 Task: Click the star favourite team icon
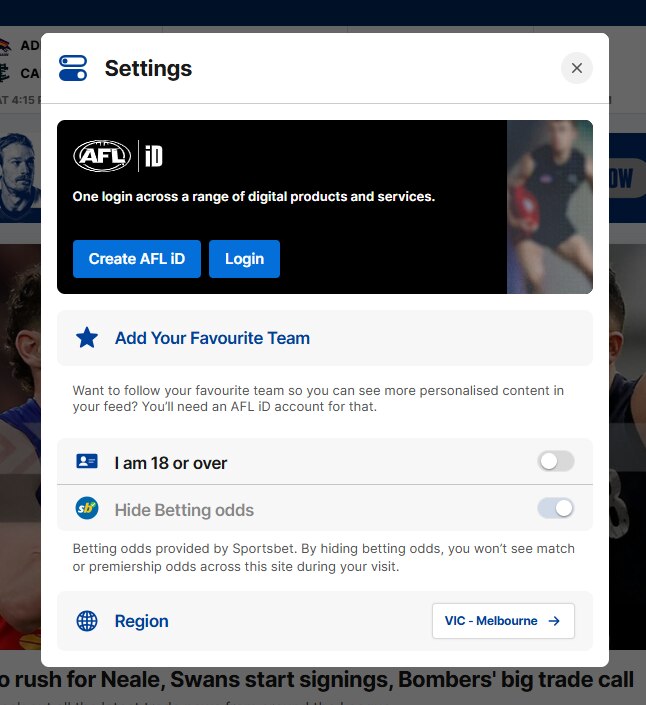[x=87, y=338]
